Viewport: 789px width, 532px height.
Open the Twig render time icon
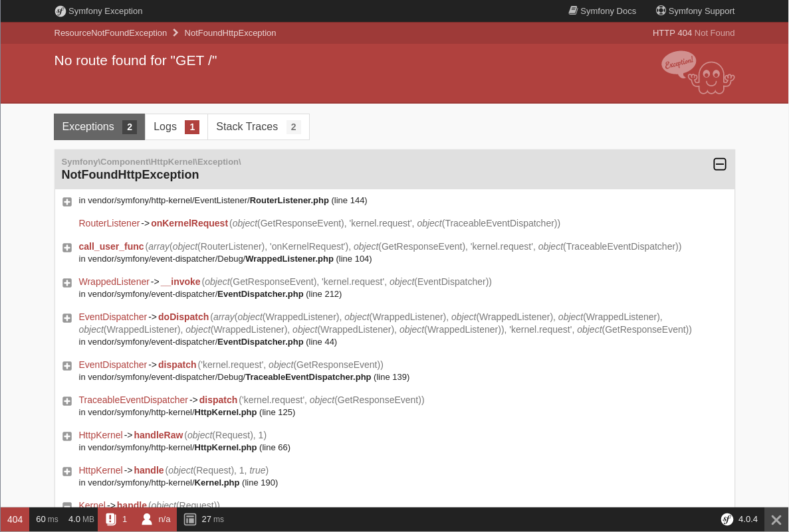click(189, 519)
